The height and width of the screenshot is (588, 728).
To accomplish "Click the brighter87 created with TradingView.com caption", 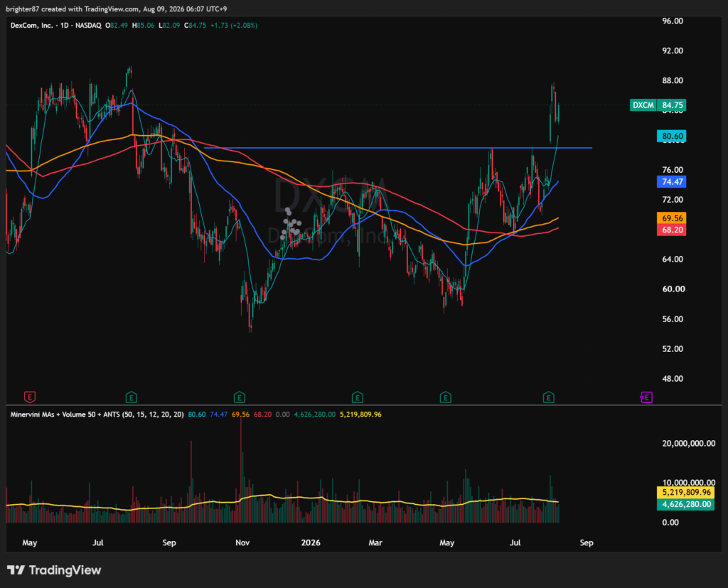I will pyautogui.click(x=116, y=9).
